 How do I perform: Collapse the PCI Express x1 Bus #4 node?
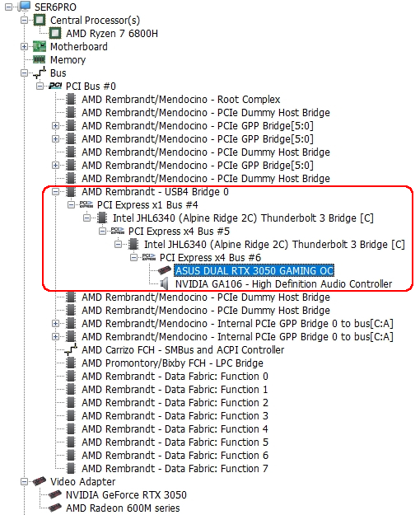72,204
